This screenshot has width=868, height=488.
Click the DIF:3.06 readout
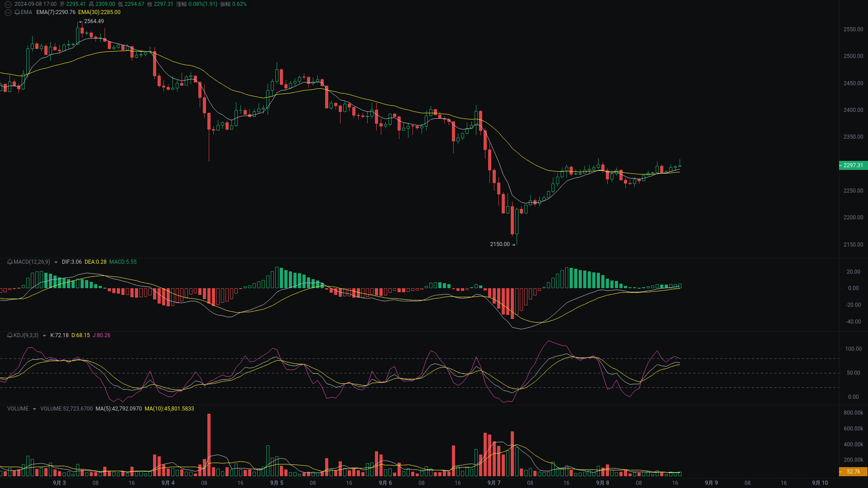click(x=72, y=262)
